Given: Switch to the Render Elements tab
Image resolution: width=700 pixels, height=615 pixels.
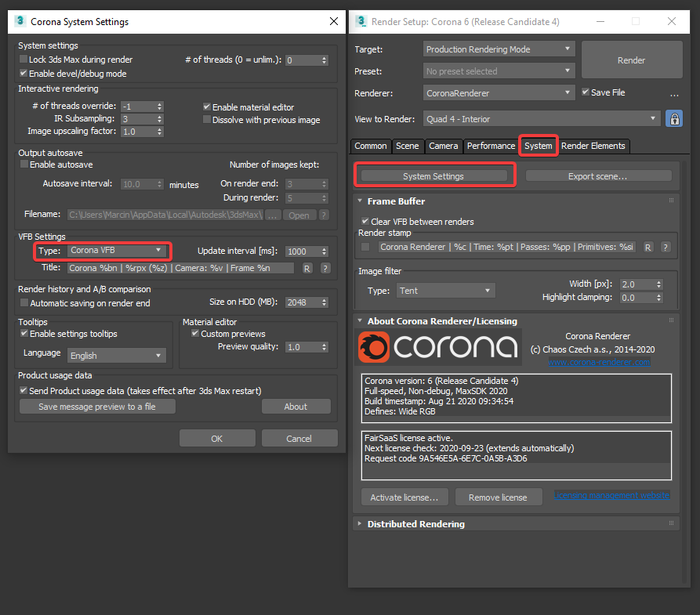Looking at the screenshot, I should pos(593,146).
